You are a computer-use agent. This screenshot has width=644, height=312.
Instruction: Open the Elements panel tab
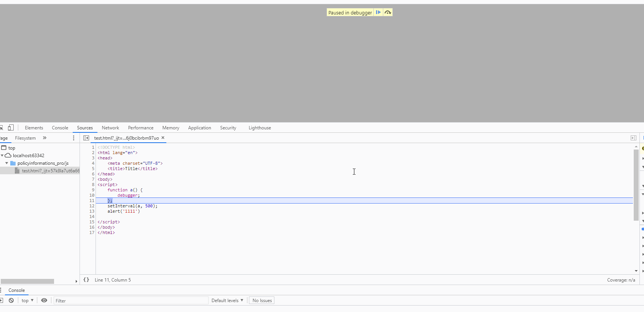click(34, 128)
